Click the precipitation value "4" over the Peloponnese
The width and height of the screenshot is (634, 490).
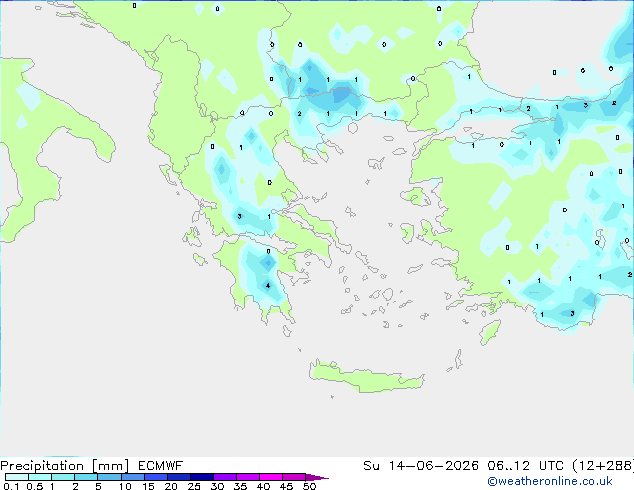coord(268,286)
